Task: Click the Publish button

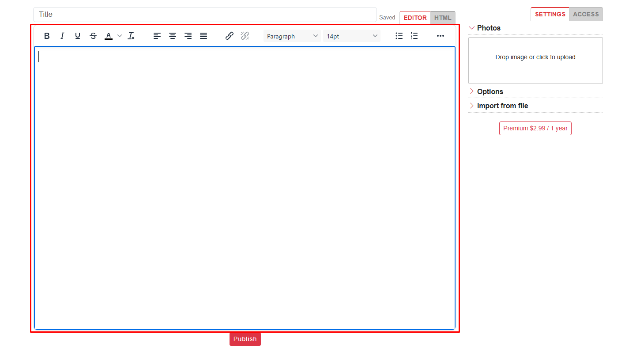Action: (245, 339)
